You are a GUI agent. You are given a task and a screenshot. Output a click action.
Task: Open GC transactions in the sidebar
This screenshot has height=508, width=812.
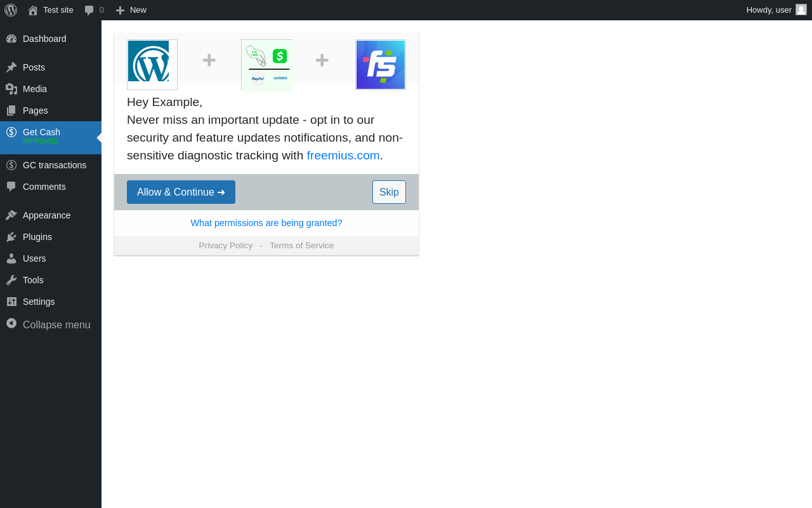(51, 165)
